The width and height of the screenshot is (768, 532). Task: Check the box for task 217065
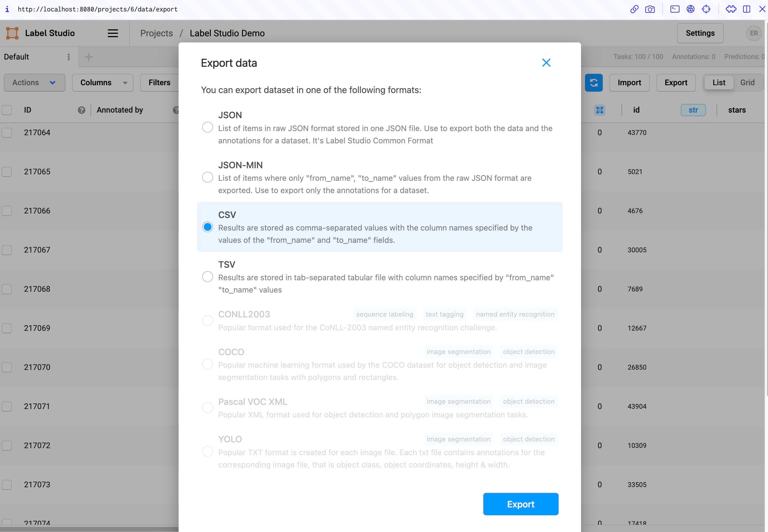(7, 172)
